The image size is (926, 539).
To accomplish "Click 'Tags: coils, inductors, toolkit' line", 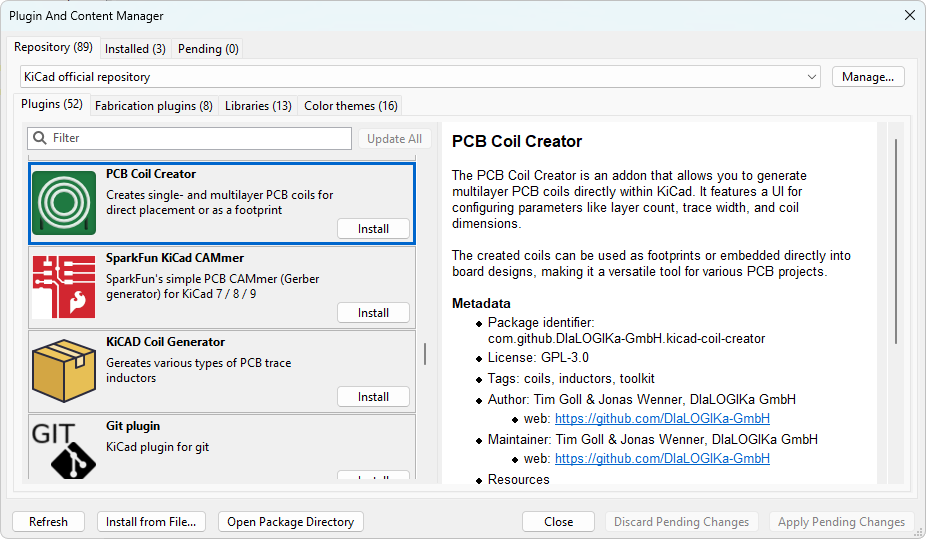I will 570,378.
